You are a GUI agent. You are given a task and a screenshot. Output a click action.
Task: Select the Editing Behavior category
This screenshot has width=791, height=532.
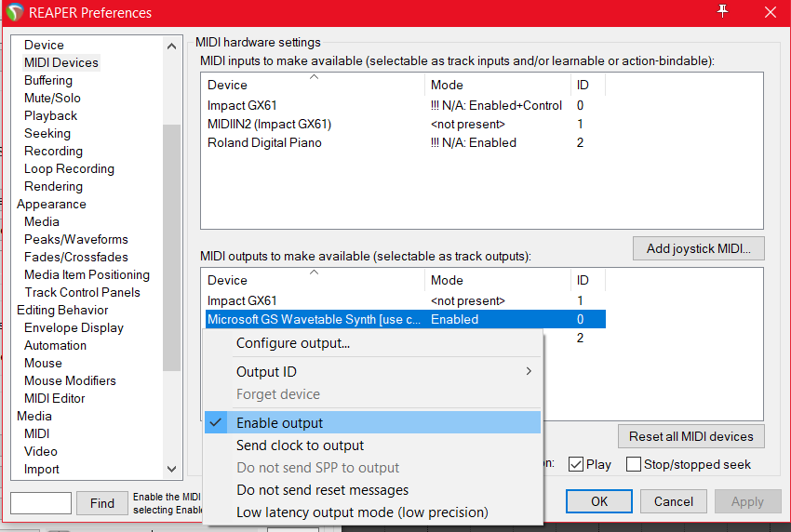62,310
